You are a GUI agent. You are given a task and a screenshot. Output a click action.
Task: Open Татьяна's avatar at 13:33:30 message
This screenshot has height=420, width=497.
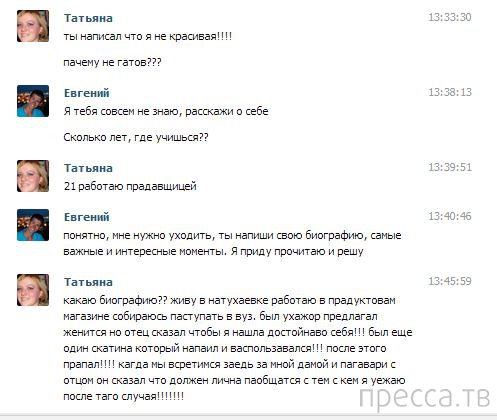pos(33,26)
